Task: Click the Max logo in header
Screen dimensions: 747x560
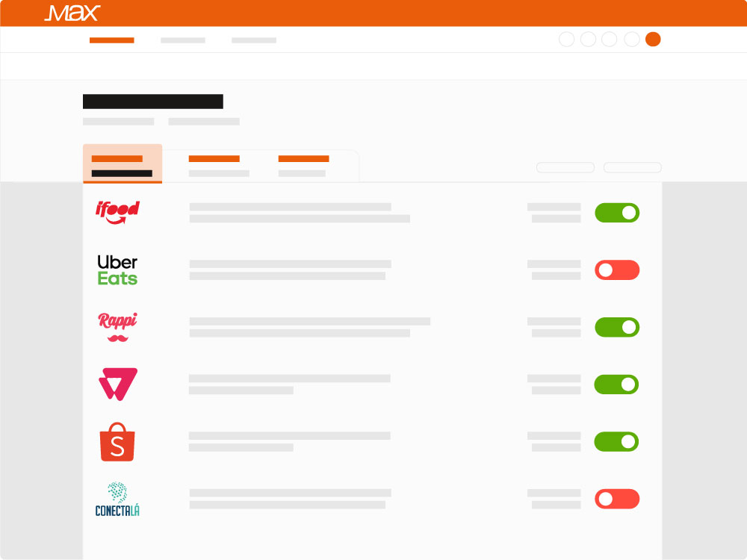Action: point(72,13)
